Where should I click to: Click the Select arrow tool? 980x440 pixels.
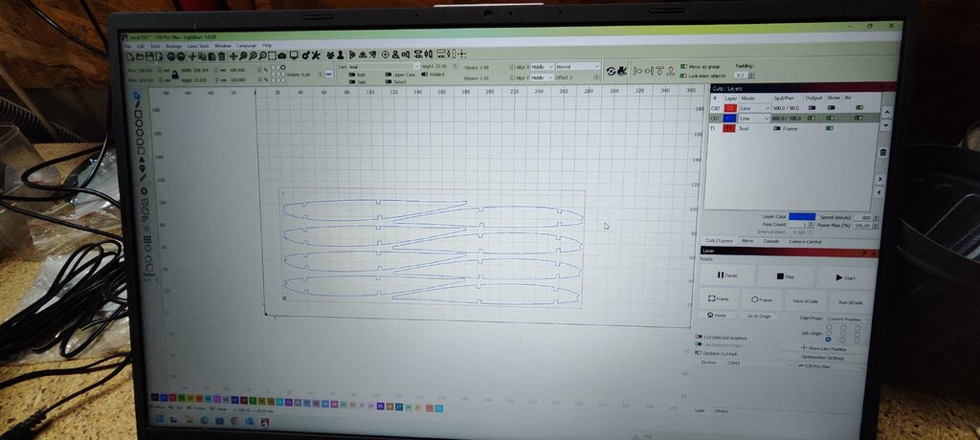pyautogui.click(x=137, y=95)
